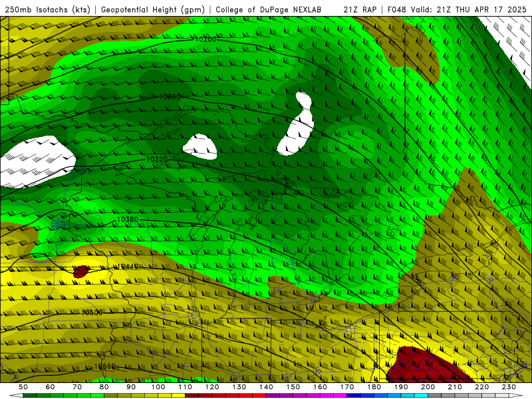Click the 230 value on the color scale
532x399 pixels.
coord(509,387)
